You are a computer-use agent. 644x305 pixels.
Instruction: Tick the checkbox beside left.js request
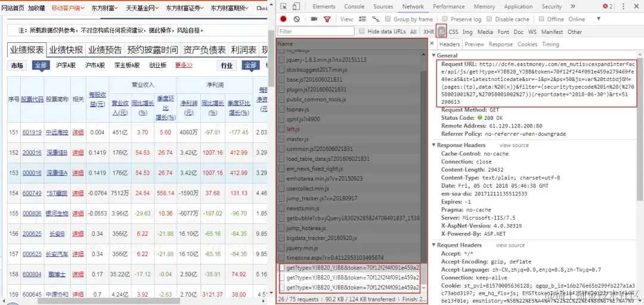pyautogui.click(x=281, y=129)
